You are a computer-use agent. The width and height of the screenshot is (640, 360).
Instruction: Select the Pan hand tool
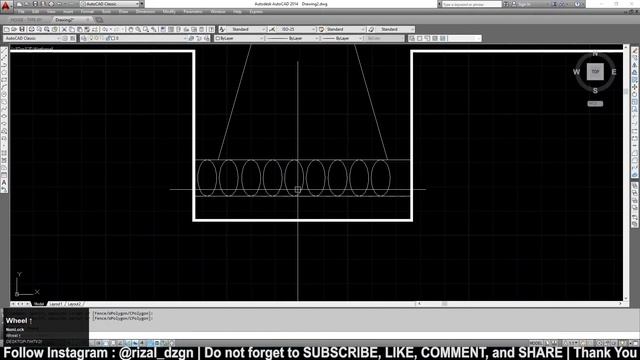(131, 29)
